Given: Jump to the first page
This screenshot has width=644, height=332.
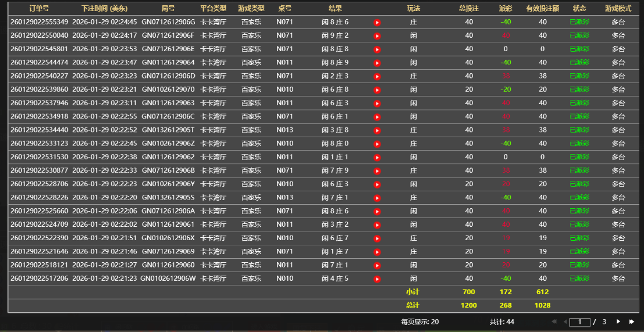Looking at the screenshot, I should click(553, 322).
